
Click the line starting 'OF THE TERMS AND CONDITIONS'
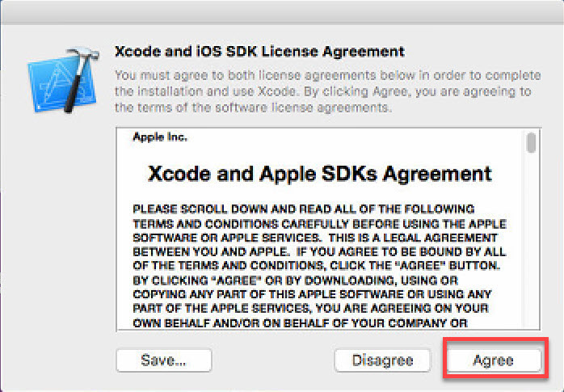[317, 266]
